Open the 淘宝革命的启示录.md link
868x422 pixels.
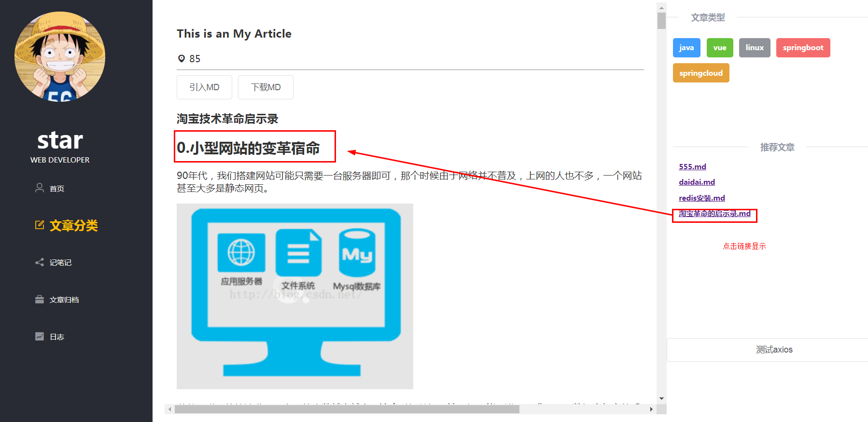[x=714, y=213]
